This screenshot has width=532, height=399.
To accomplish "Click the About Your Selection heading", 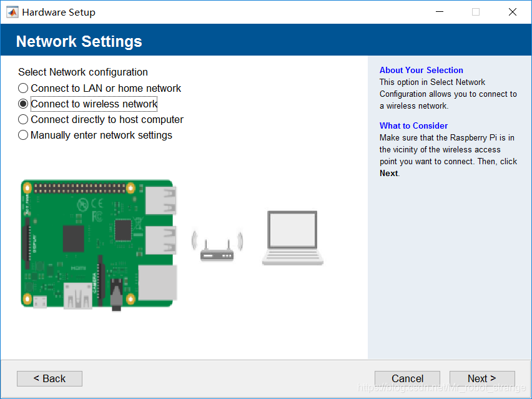I will (x=421, y=71).
